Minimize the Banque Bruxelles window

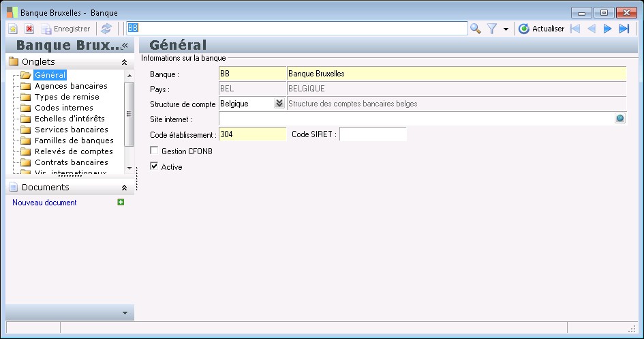[x=581, y=13]
